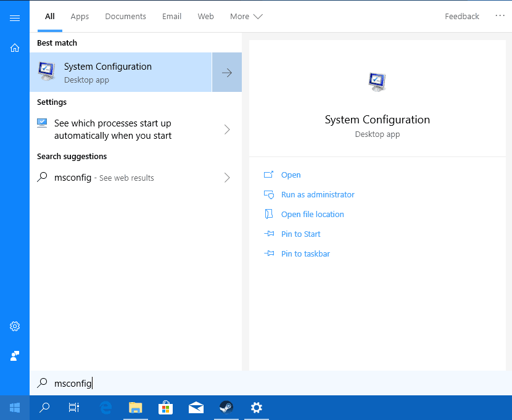Switch to the Apps search tab
512x420 pixels.
tap(80, 17)
